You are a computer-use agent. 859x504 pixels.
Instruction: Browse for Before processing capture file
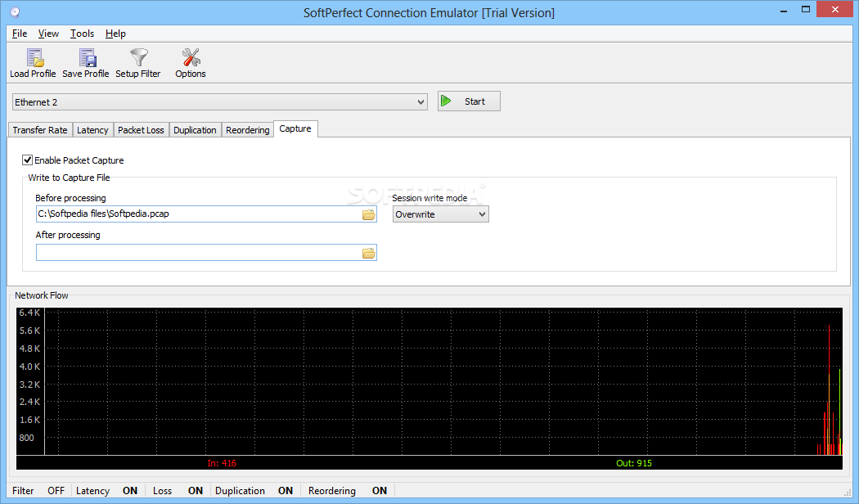click(x=369, y=214)
